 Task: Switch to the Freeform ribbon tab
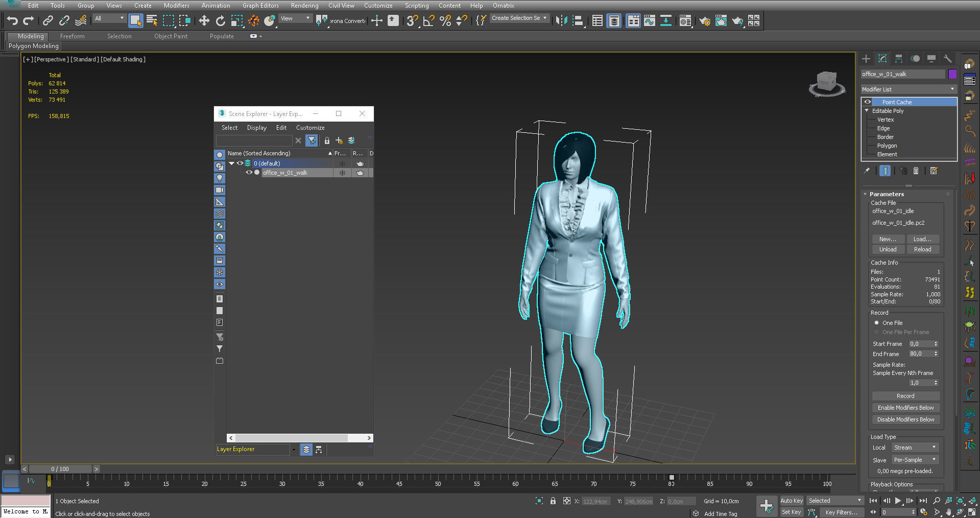[72, 36]
